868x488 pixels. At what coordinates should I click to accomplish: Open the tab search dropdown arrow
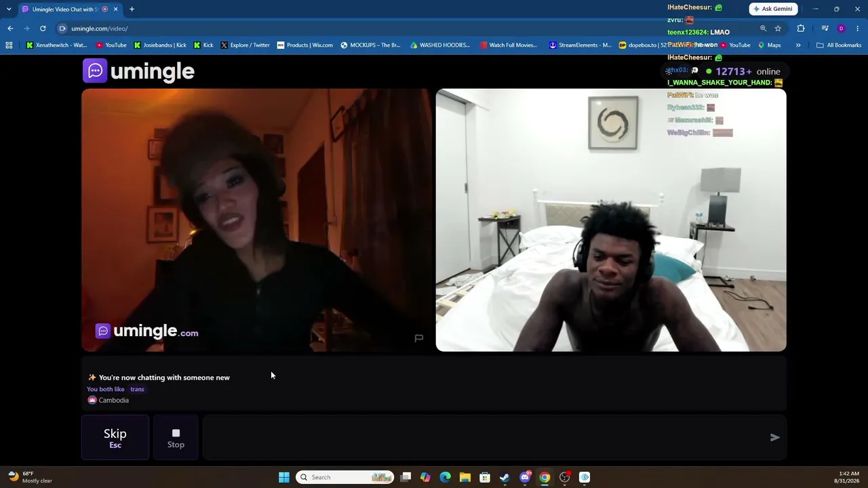(9, 9)
